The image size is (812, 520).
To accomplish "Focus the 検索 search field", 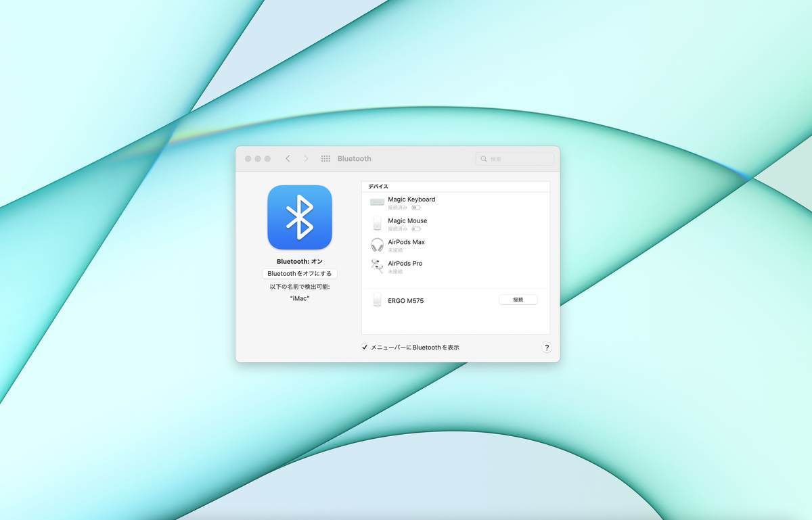I will point(515,159).
